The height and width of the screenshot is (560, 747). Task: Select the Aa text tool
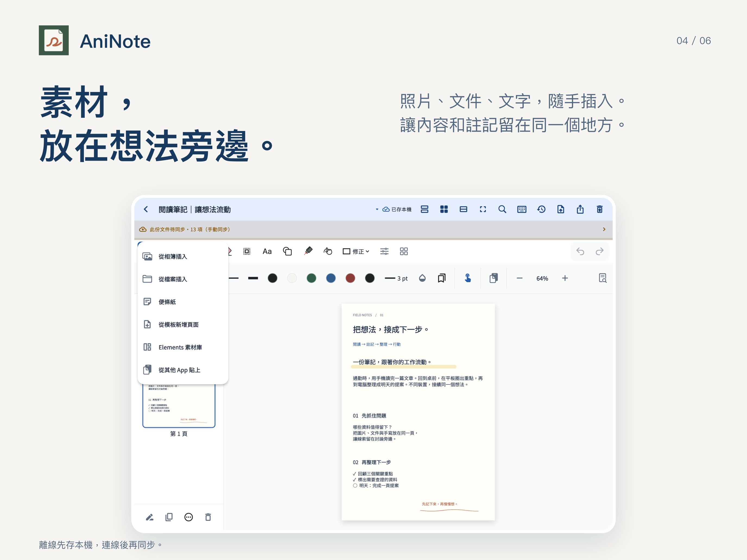(x=267, y=252)
